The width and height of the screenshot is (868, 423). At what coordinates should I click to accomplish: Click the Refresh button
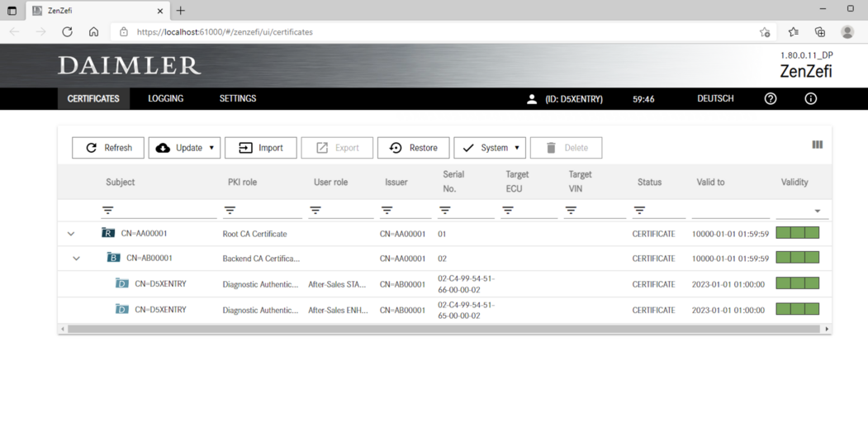(108, 148)
